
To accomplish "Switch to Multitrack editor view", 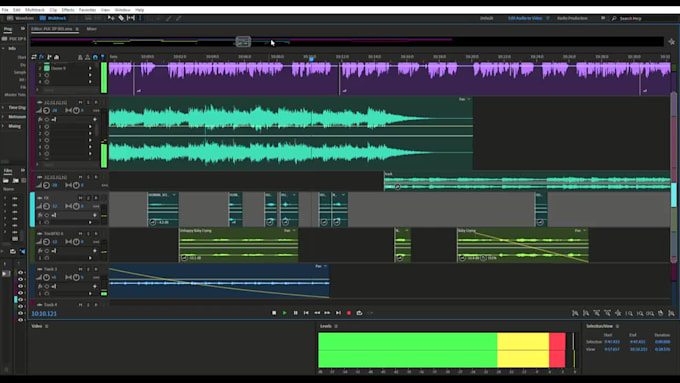I will tap(53, 18).
